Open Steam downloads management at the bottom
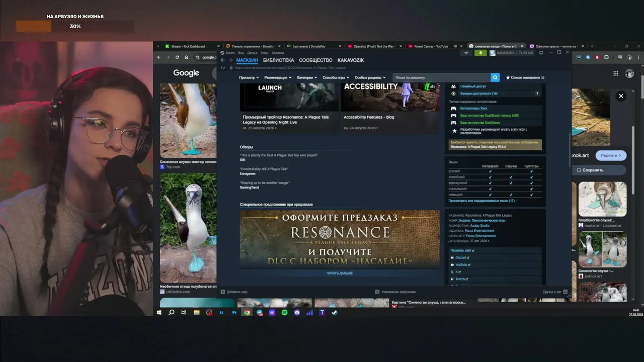The height and width of the screenshot is (362, 644). [395, 292]
